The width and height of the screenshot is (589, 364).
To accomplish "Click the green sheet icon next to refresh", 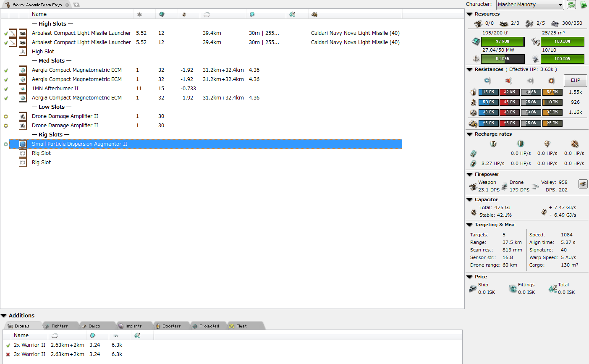I will point(584,5).
